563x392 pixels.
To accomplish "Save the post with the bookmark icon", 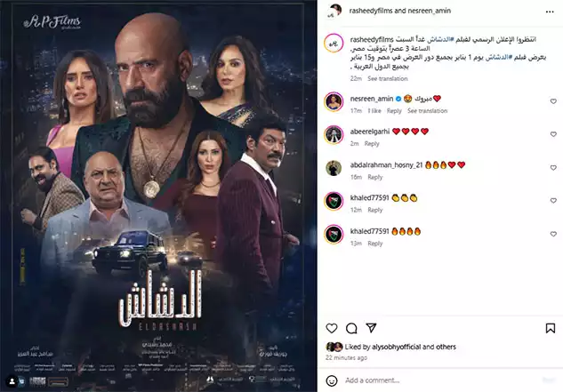I will click(550, 328).
